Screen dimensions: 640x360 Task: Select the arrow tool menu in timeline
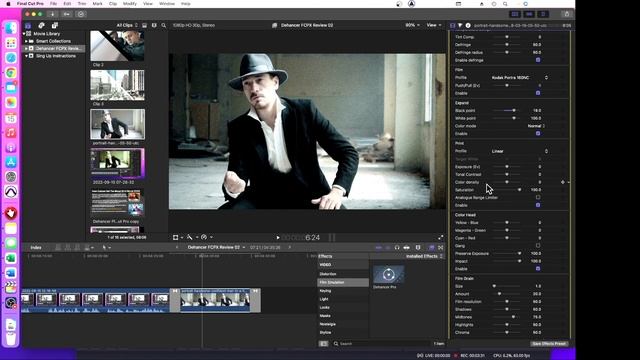pyautogui.click(x=106, y=247)
